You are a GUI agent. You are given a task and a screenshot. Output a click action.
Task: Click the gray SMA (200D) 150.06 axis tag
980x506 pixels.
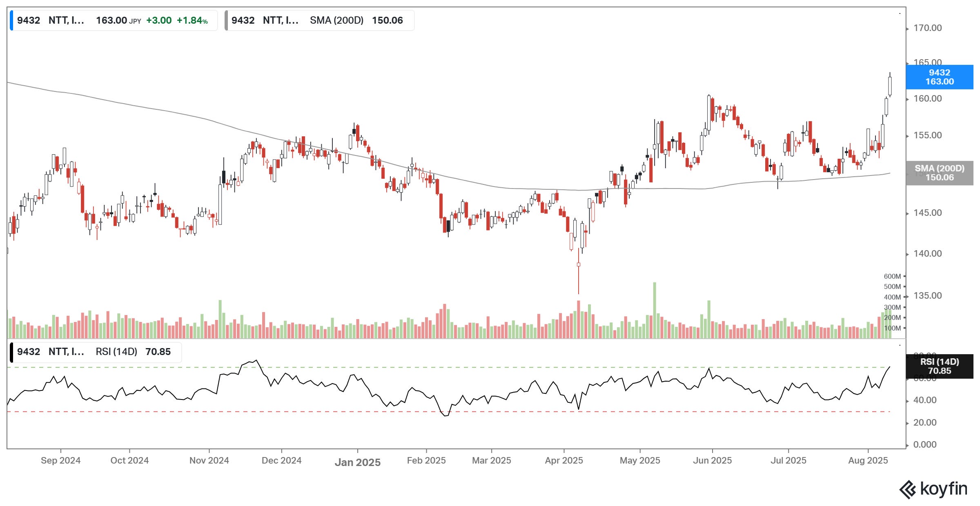(939, 173)
